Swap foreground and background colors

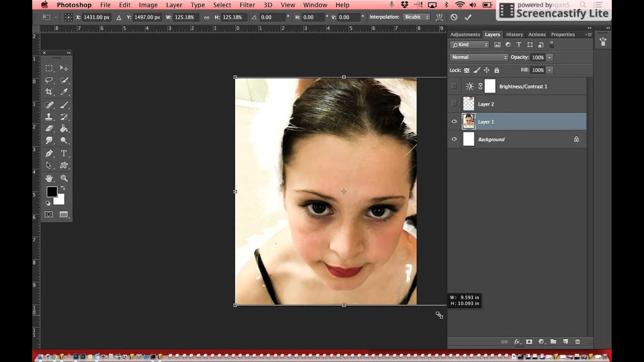coord(63,189)
